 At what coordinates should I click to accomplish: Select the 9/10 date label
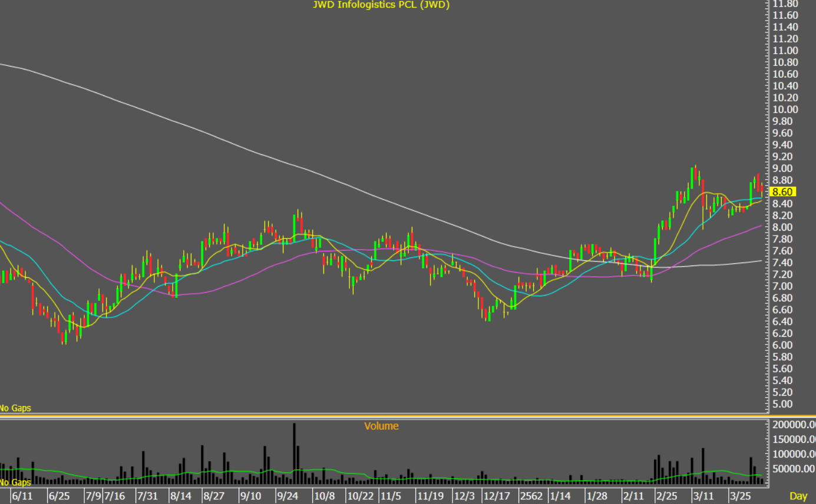click(251, 496)
